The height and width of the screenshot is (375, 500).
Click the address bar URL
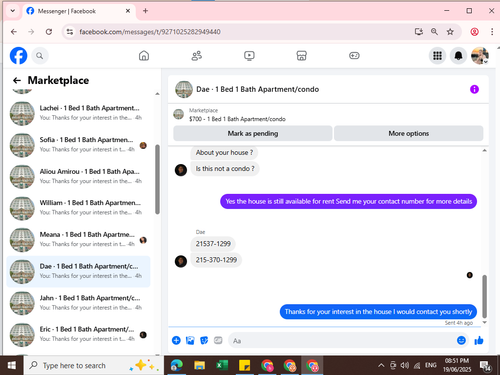pyautogui.click(x=150, y=32)
